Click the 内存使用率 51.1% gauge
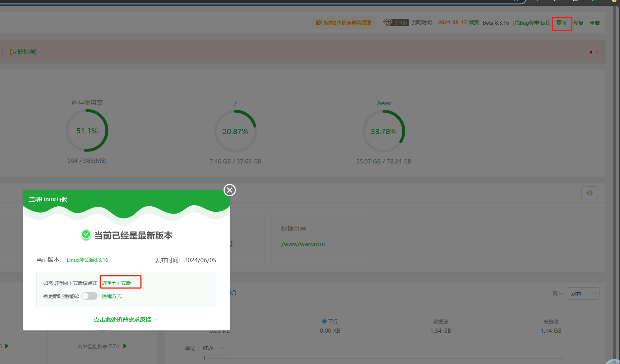Viewport: 620px width, 364px height. pyautogui.click(x=87, y=130)
